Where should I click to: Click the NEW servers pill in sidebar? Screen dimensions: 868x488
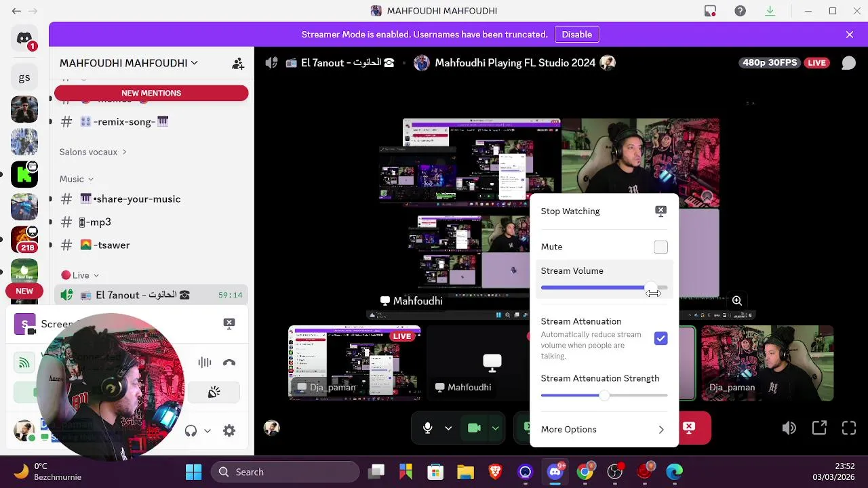(24, 291)
